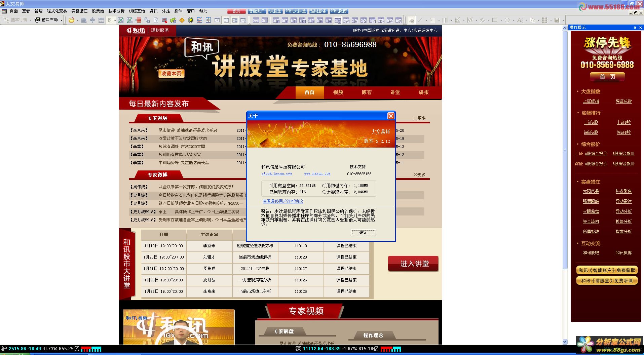Toggle the daily D period button
Screen dimensions: 644x355
pos(338,20)
